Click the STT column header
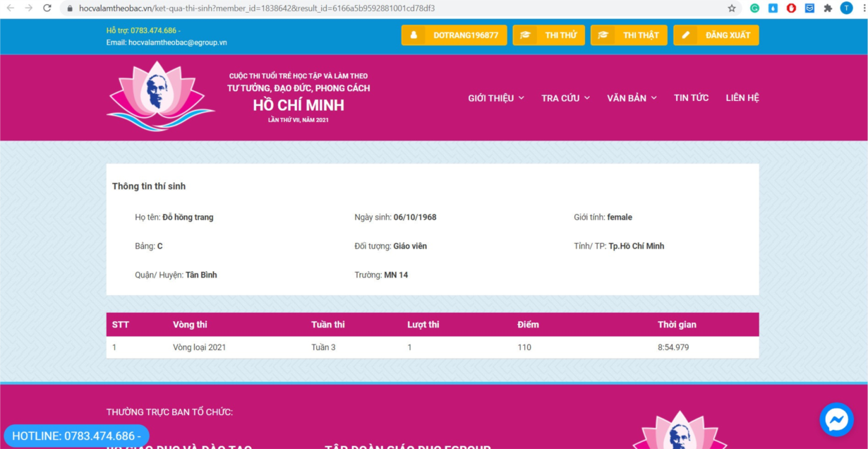Screen dimensions: 868x449 pos(121,325)
